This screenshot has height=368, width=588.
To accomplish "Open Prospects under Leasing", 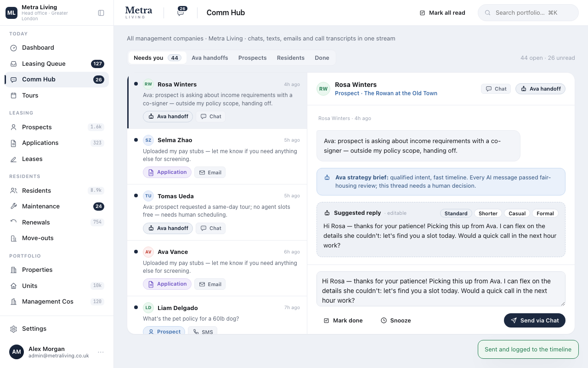I will [57, 127].
